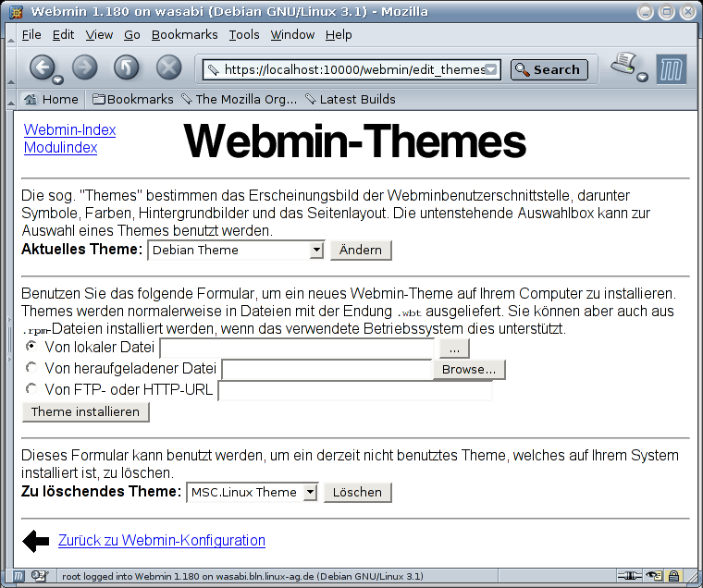The height and width of the screenshot is (588, 703).
Task: Open the Edit menu
Action: [x=63, y=34]
